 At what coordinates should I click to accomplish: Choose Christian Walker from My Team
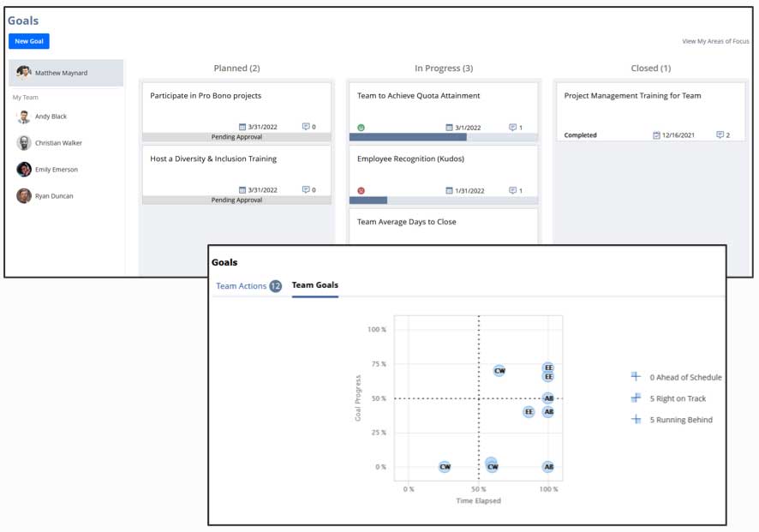coord(58,143)
